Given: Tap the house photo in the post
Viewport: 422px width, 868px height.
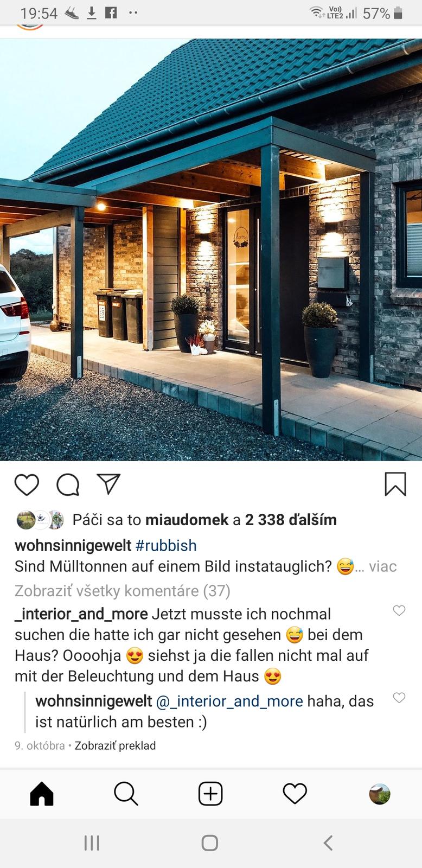Looking at the screenshot, I should click(x=211, y=250).
